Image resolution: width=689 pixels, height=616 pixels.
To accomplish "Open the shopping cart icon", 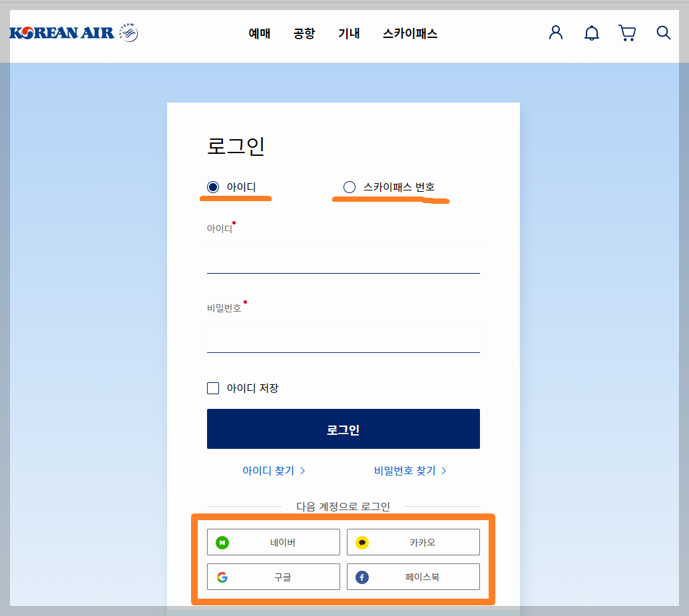I will 627,33.
